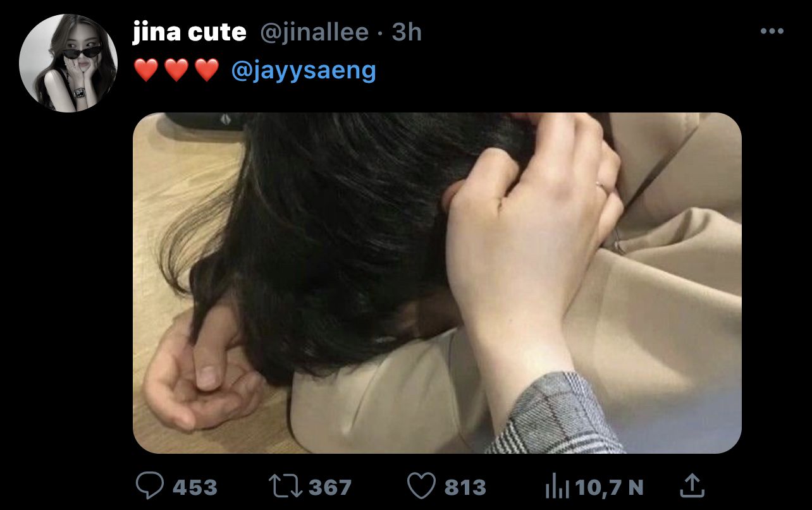Click the first red heart emoji
This screenshot has height=510, width=812.
pyautogui.click(x=145, y=70)
